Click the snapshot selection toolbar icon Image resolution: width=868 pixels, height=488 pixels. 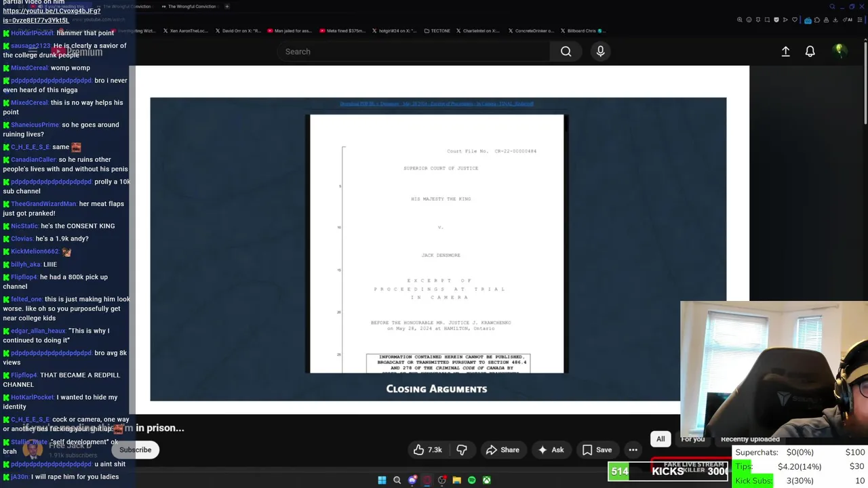tap(767, 20)
